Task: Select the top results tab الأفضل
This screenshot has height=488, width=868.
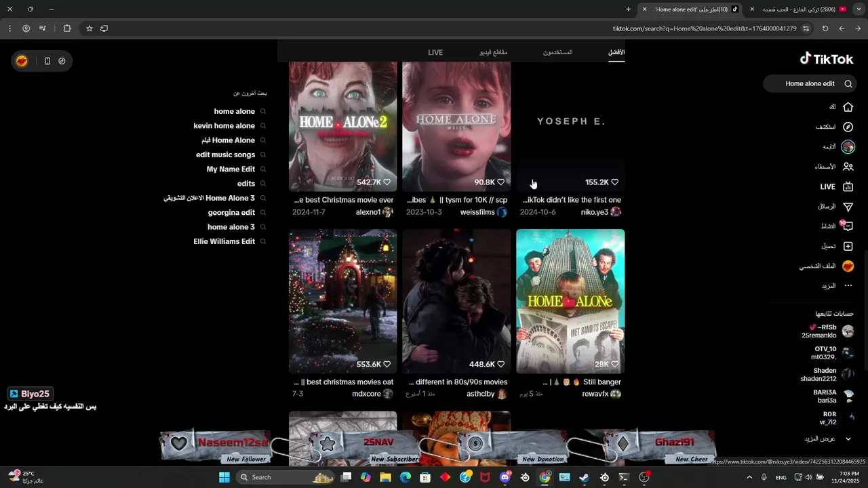Action: 616,52
